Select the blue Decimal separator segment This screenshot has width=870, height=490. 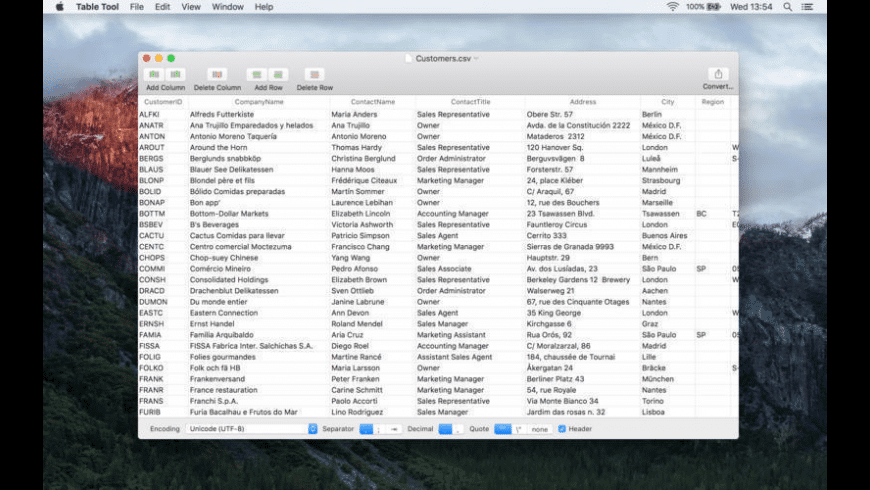coord(445,429)
